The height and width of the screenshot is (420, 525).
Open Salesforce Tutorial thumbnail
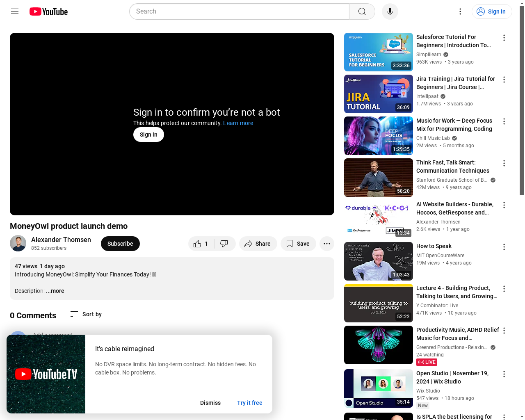pyautogui.click(x=379, y=52)
